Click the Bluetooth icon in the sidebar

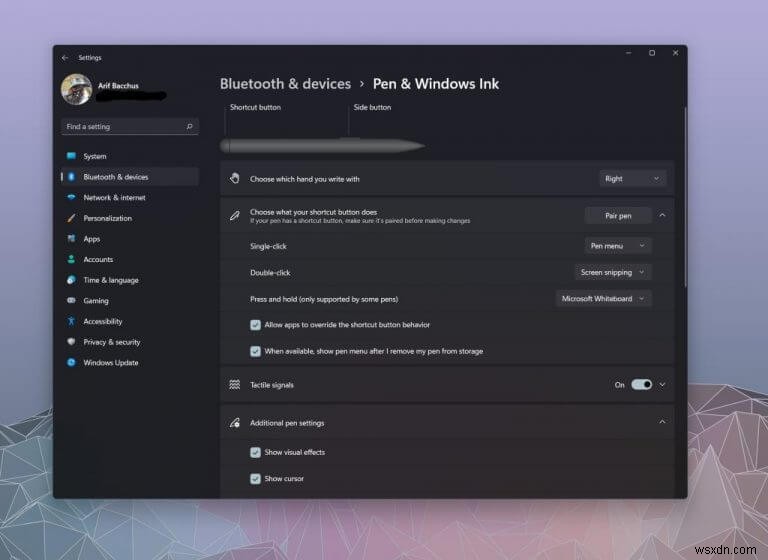[71, 176]
